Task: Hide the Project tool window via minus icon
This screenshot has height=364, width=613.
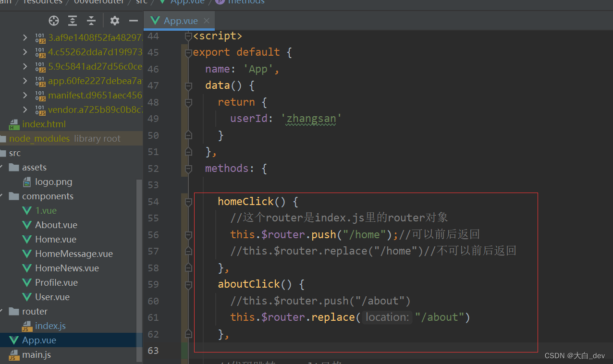Action: [x=133, y=21]
